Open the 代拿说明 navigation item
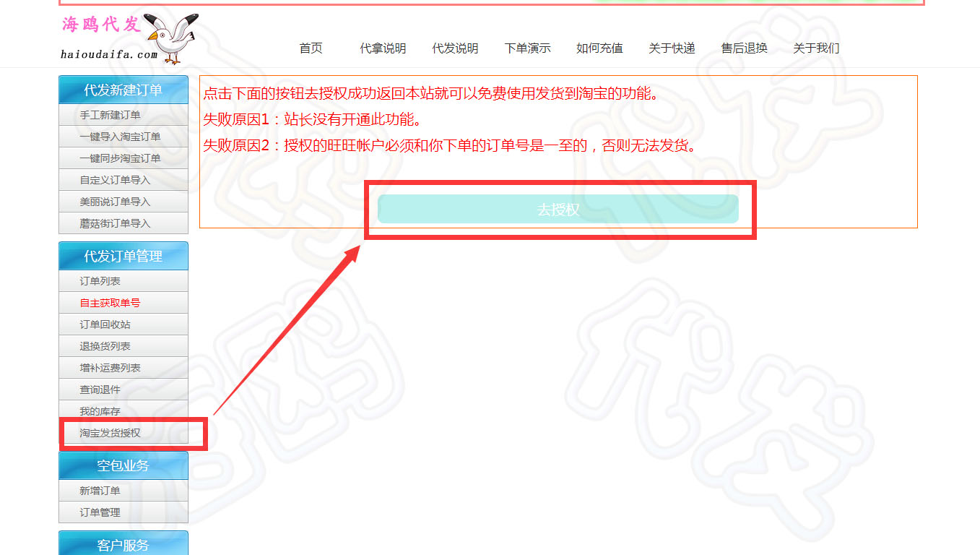 point(383,48)
